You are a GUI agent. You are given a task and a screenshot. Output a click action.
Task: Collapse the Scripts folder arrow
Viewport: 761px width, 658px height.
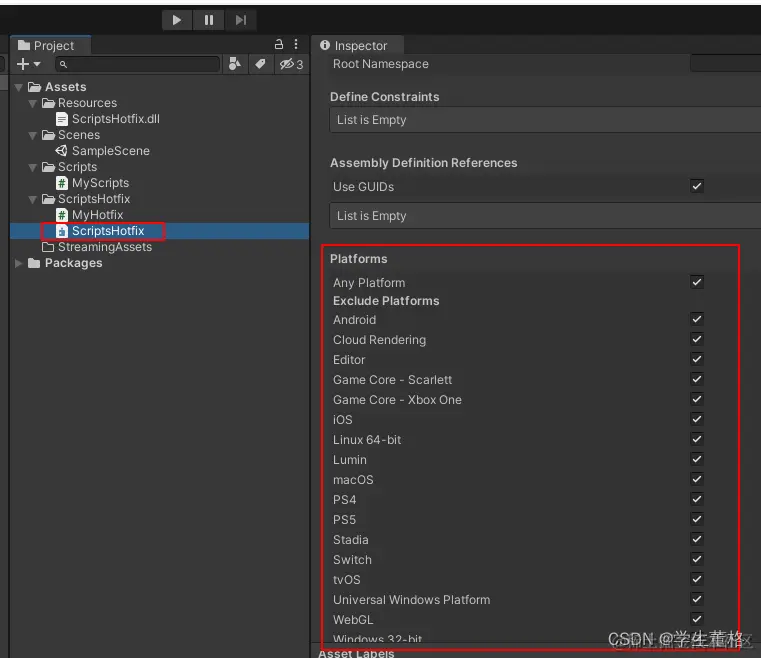click(x=33, y=167)
